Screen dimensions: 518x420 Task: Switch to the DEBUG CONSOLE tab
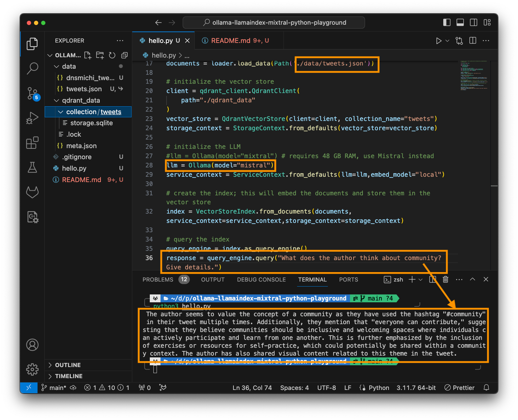(261, 279)
